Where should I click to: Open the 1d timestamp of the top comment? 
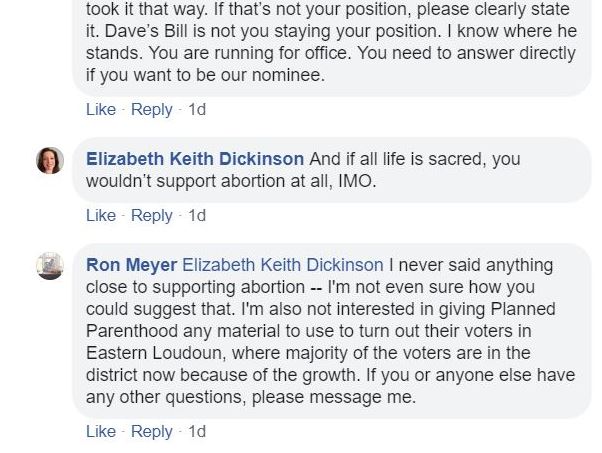[197, 109]
